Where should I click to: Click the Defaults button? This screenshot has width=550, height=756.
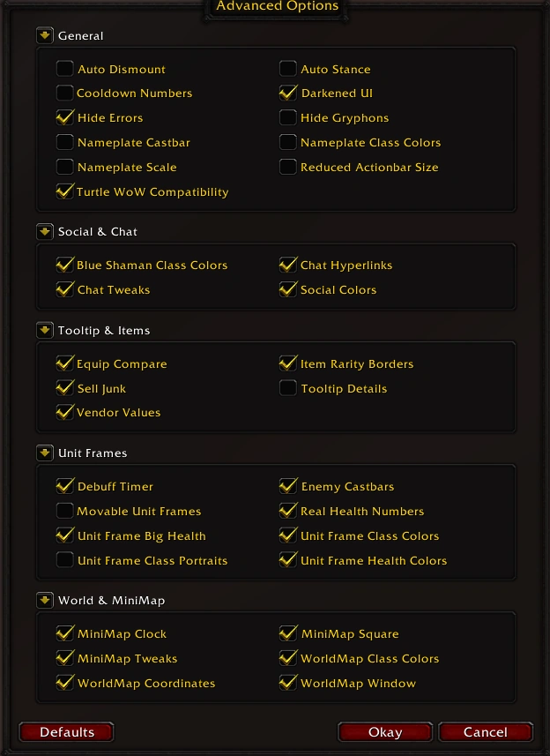coord(67,732)
